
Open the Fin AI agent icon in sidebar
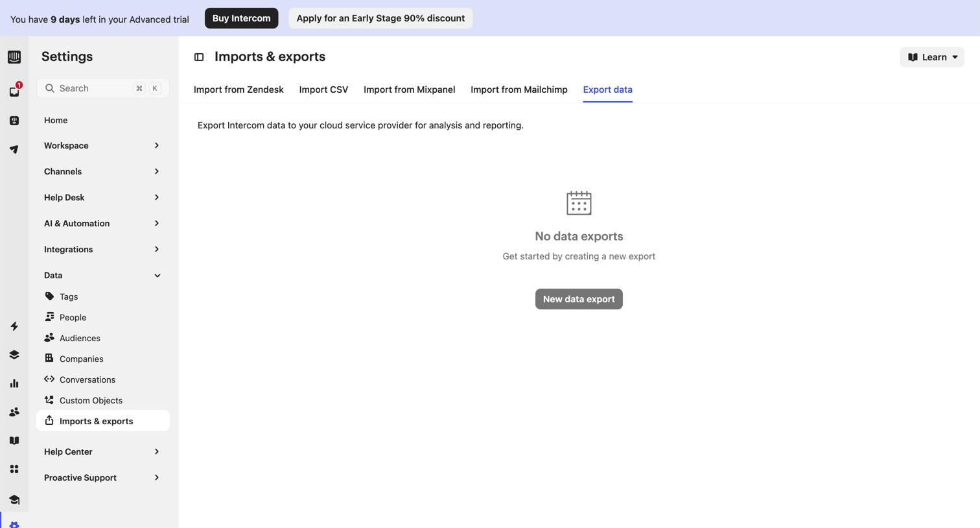coord(14,121)
